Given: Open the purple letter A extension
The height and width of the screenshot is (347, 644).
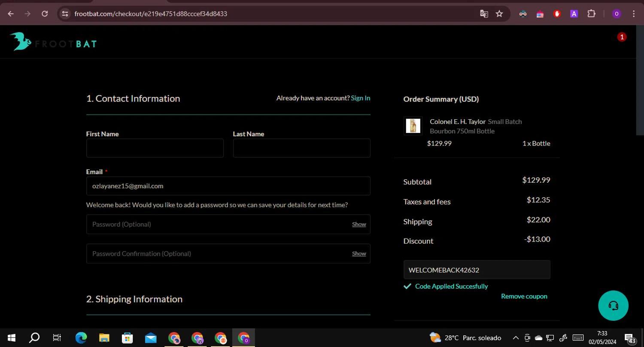Looking at the screenshot, I should 574,14.
